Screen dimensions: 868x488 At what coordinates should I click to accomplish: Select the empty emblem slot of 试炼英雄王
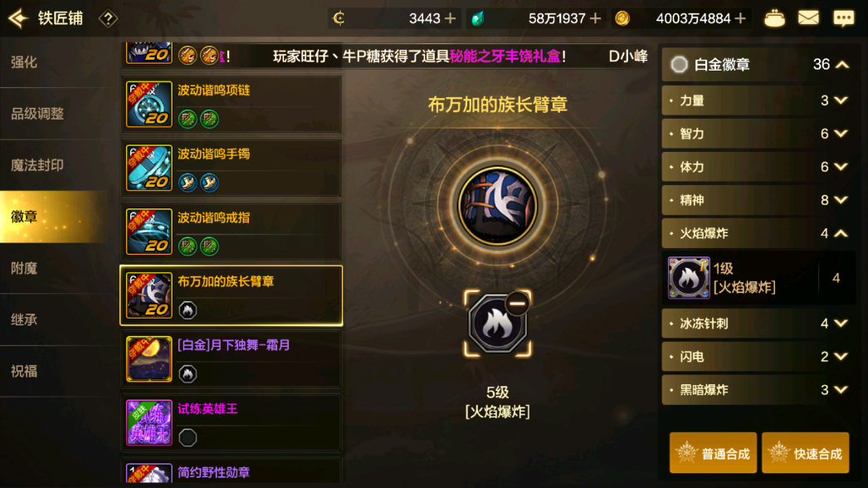pos(188,437)
